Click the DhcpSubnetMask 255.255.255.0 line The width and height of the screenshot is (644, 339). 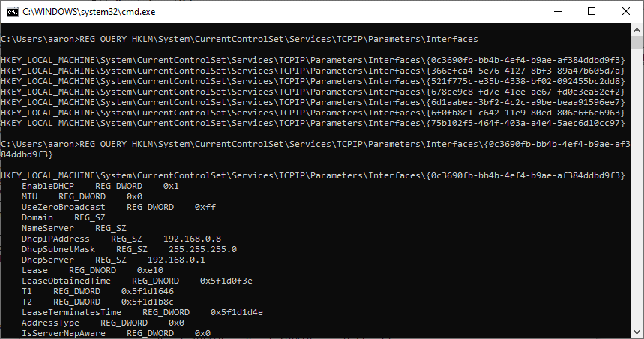click(130, 250)
